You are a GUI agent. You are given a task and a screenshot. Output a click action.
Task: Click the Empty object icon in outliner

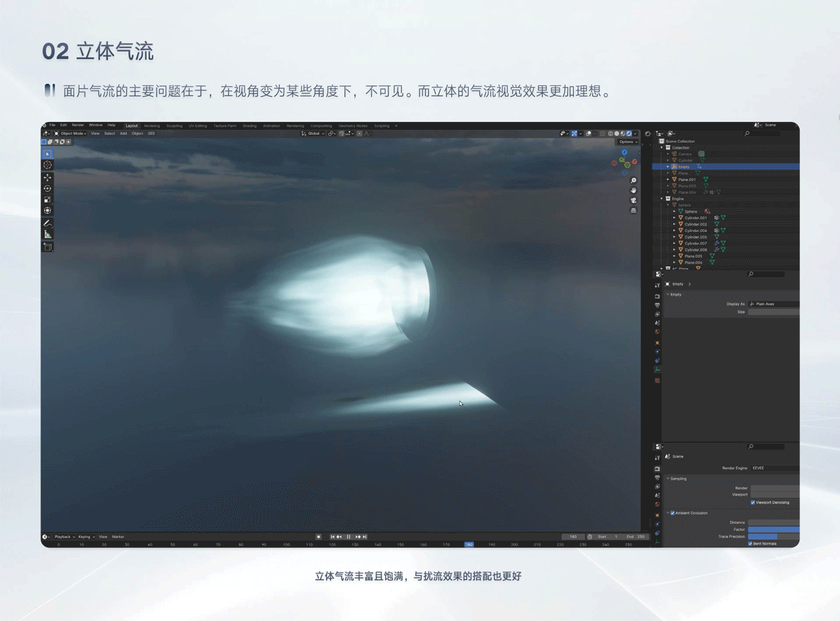(674, 167)
